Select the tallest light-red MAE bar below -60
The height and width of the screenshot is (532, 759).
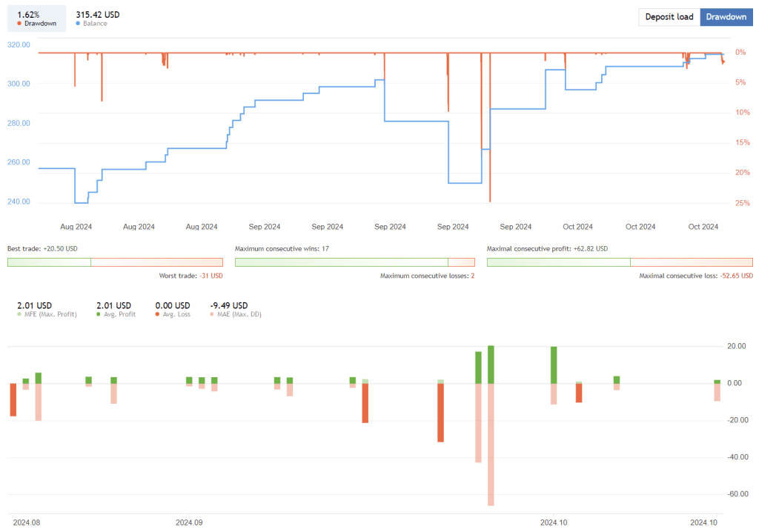coord(491,445)
